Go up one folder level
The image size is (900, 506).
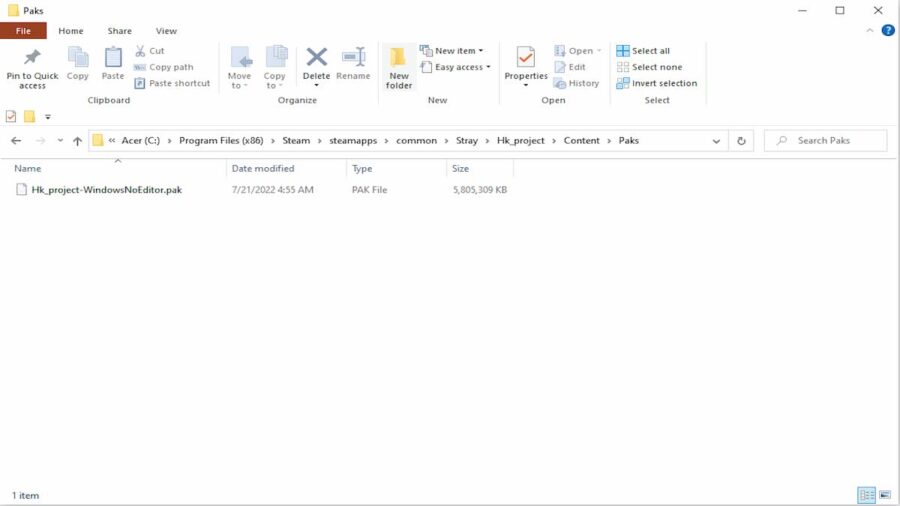[77, 141]
